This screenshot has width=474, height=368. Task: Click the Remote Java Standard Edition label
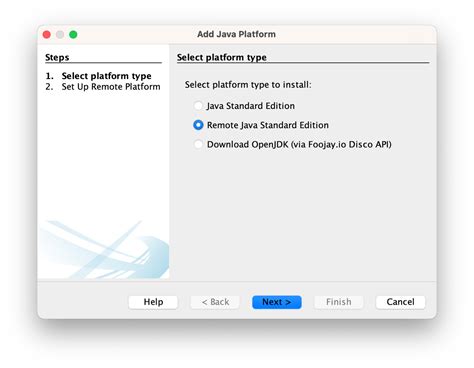tap(268, 125)
